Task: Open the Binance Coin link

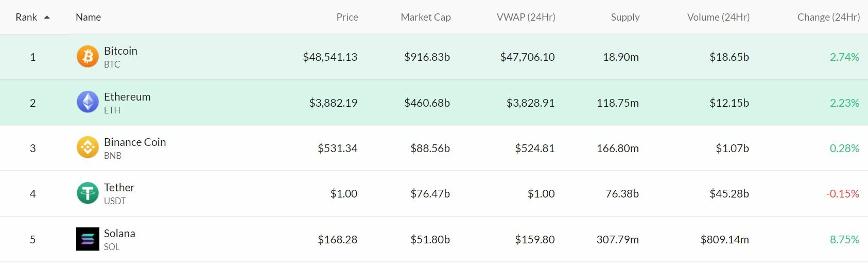Action: 135,142
